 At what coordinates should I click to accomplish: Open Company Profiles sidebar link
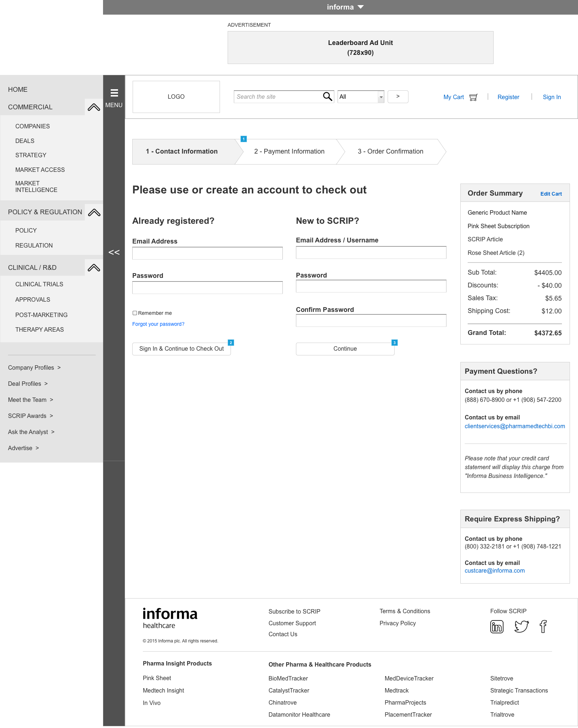coord(34,367)
